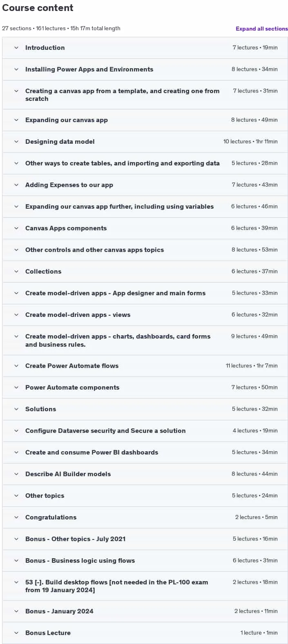This screenshot has width=288, height=644.
Task: Toggle the Designing data model chevron
Action: click(16, 142)
